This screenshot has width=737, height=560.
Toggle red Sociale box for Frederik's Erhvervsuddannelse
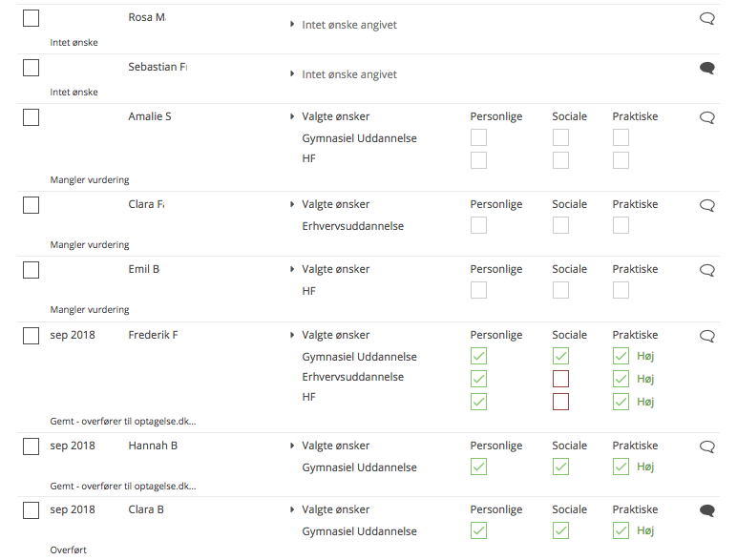point(560,379)
